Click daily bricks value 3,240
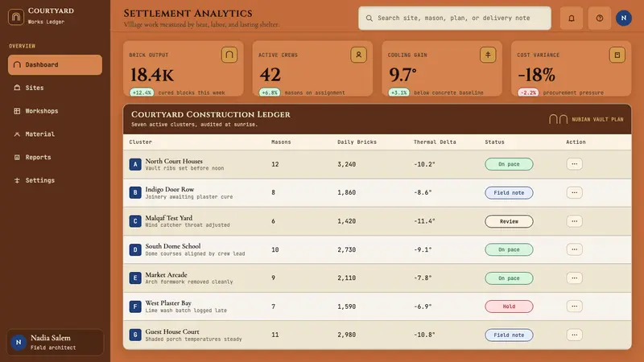This screenshot has width=644, height=362. [x=347, y=164]
